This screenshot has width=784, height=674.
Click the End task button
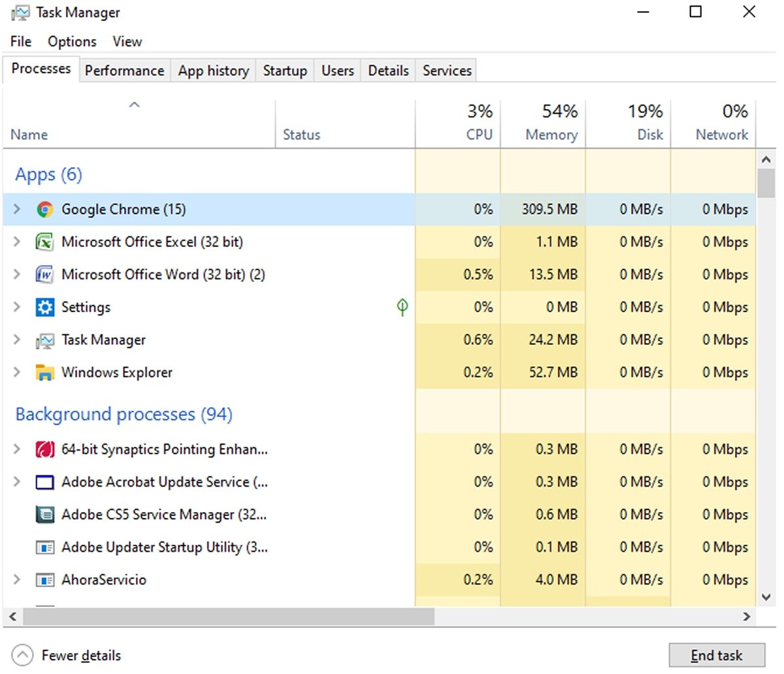coord(717,655)
